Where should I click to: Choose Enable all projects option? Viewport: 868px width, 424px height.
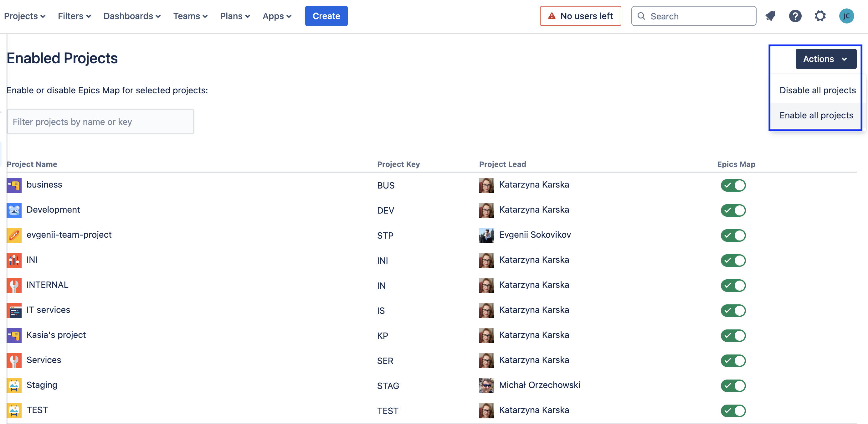[x=816, y=115]
